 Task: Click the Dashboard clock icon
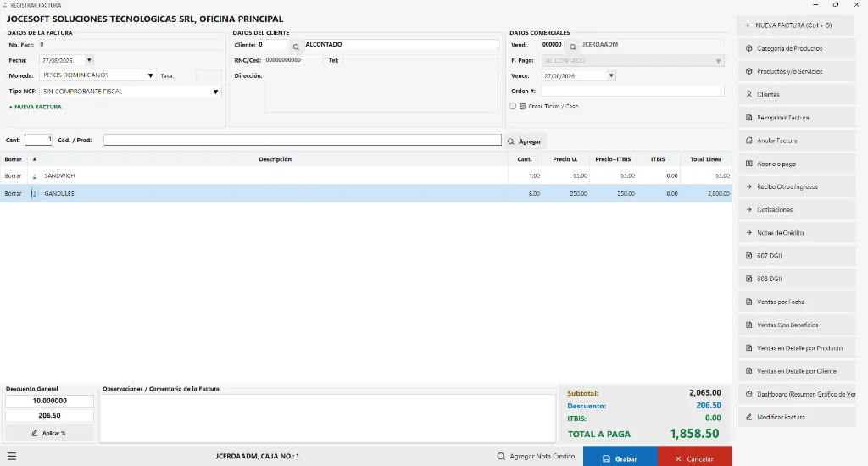pos(749,395)
